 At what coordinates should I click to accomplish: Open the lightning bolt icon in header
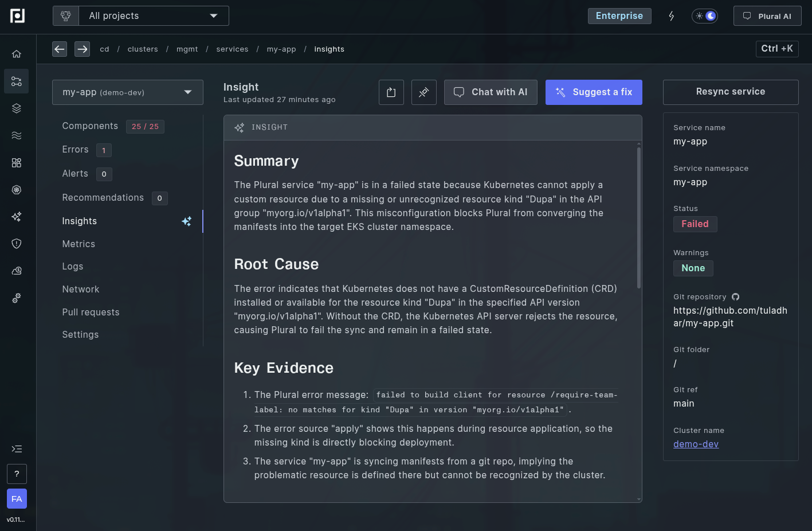pos(672,16)
